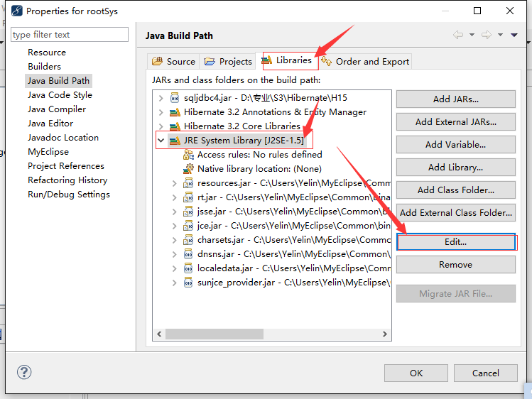Click the JRE System Library icon

[175, 141]
